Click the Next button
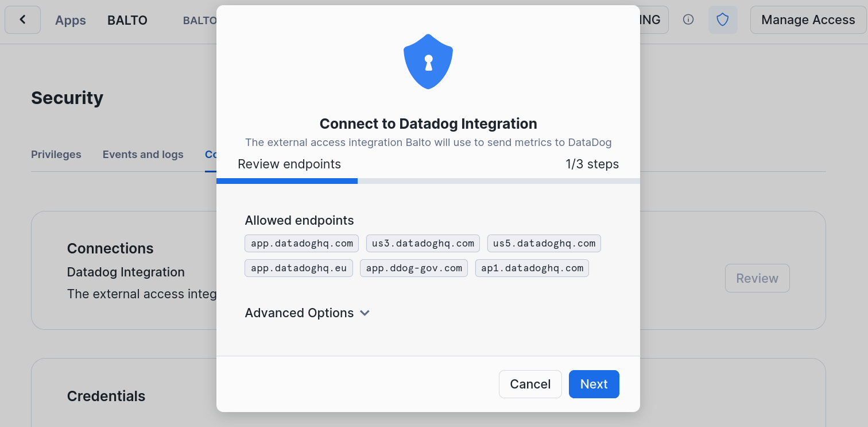 click(594, 384)
